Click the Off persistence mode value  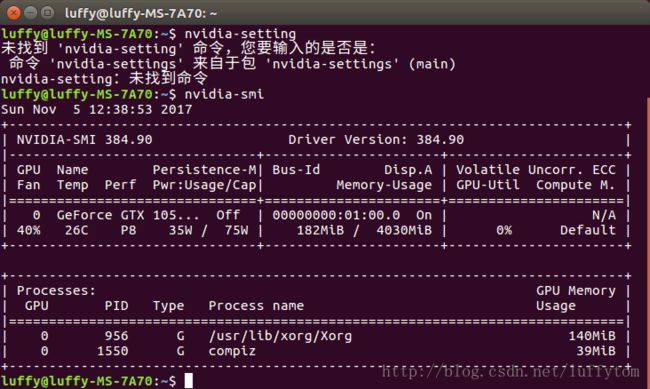(x=228, y=215)
